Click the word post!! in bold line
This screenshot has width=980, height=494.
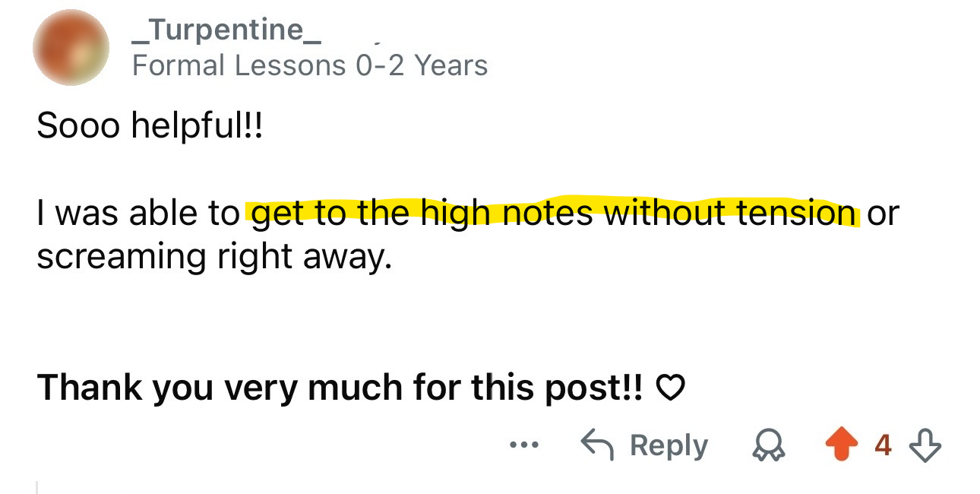point(598,388)
